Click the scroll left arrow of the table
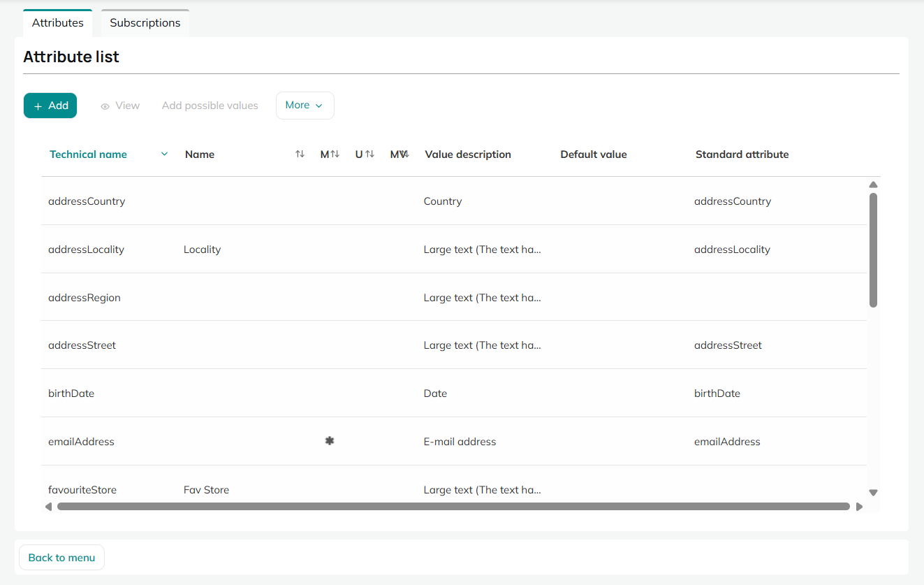Screen dimensions: 924x585 (48, 507)
